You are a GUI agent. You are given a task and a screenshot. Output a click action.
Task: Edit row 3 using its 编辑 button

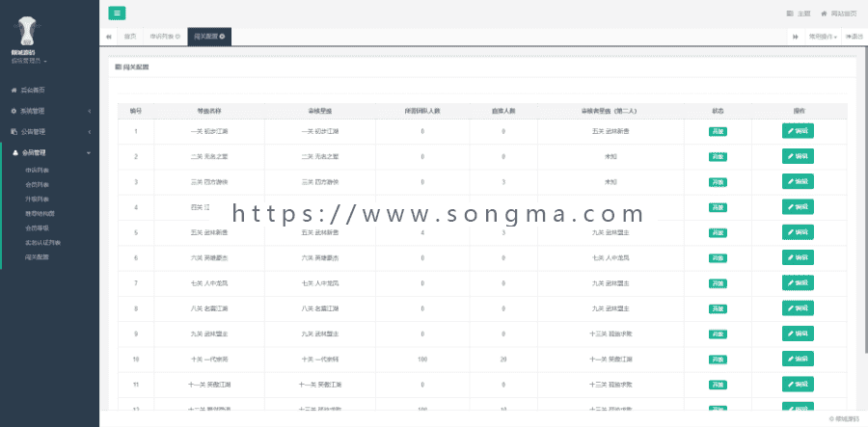coord(798,181)
